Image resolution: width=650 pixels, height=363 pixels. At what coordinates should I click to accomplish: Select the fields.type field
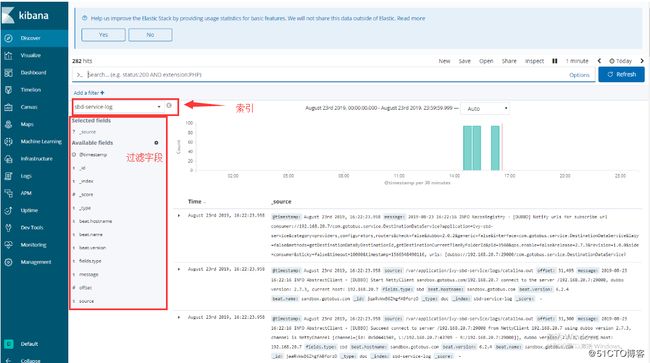pyautogui.click(x=90, y=261)
